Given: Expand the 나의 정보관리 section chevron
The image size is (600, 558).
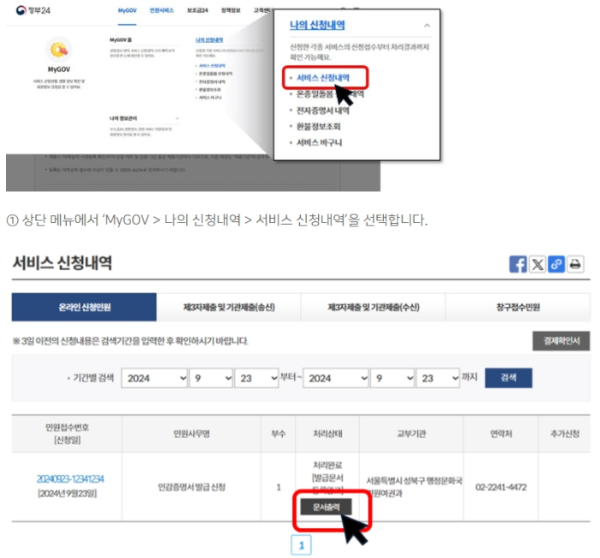Looking at the screenshot, I should (177, 118).
